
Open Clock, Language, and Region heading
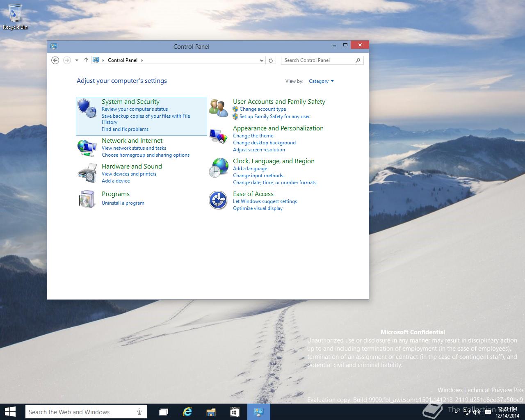click(x=274, y=161)
